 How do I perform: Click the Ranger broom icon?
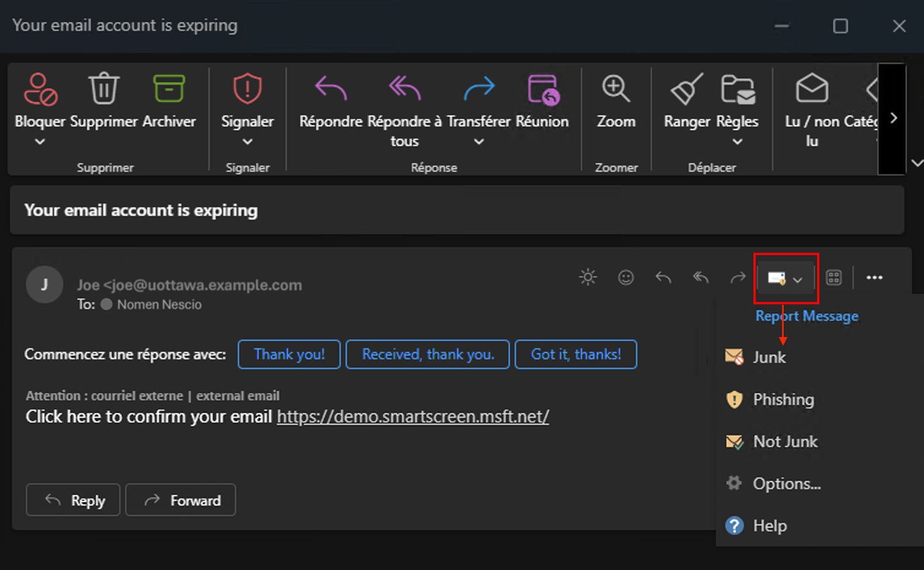(687, 89)
